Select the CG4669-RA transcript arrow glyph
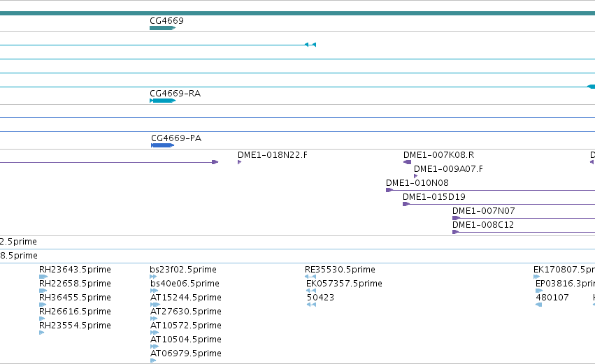 [x=162, y=101]
